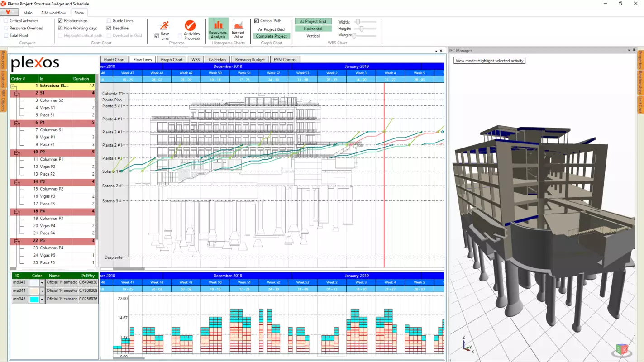Open the Graph Chart tab
The width and height of the screenshot is (644, 362).
pos(172,59)
